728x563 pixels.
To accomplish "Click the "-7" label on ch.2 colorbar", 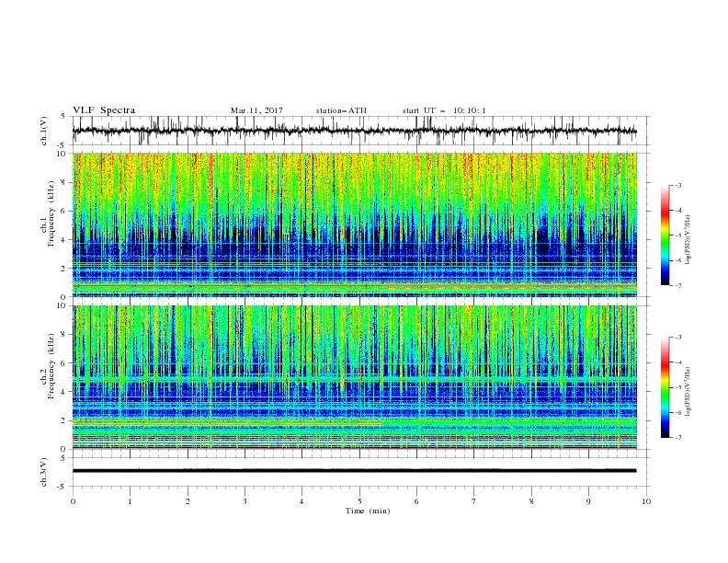I will [x=677, y=438].
